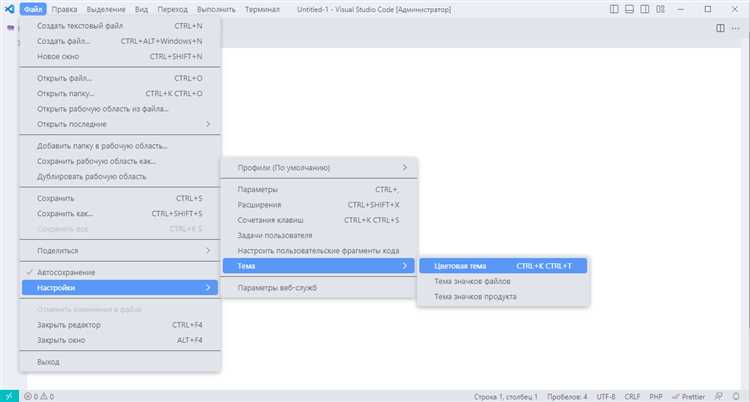Select Настроить пользовательские фрагменты кода

(319, 251)
